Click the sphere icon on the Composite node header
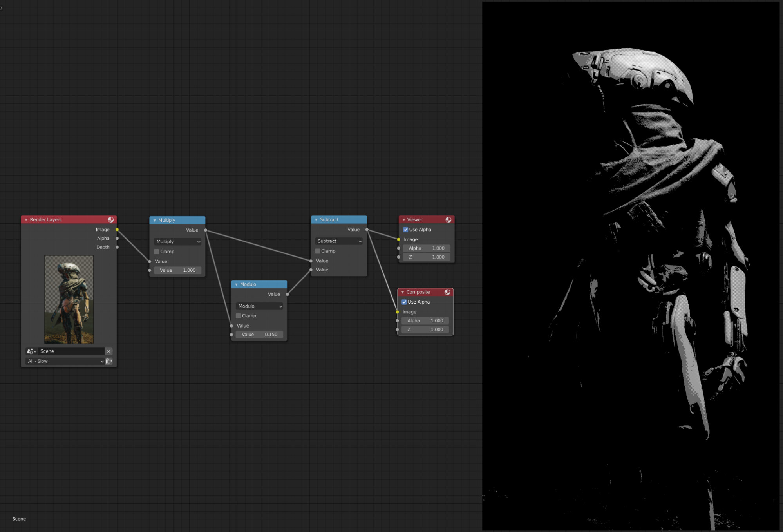The width and height of the screenshot is (783, 532). tap(447, 292)
